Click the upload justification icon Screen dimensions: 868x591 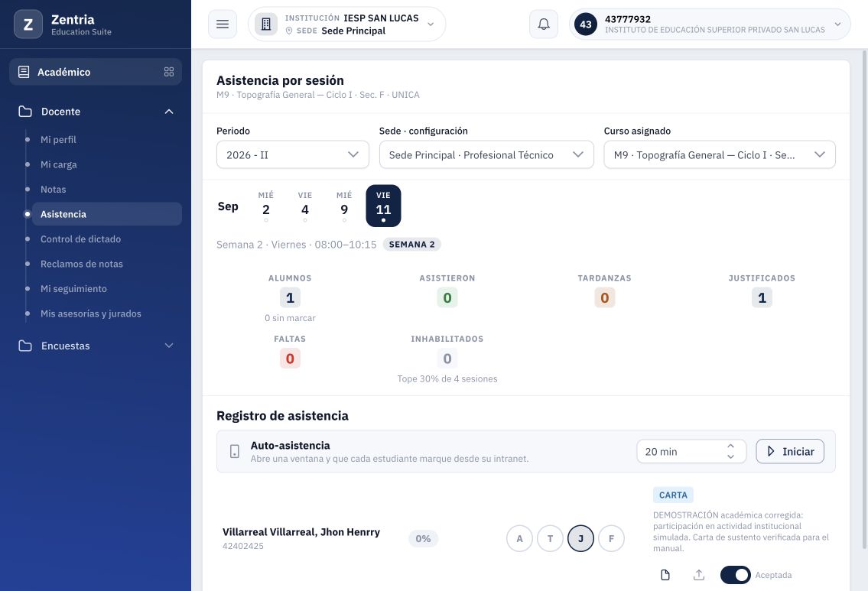point(699,575)
